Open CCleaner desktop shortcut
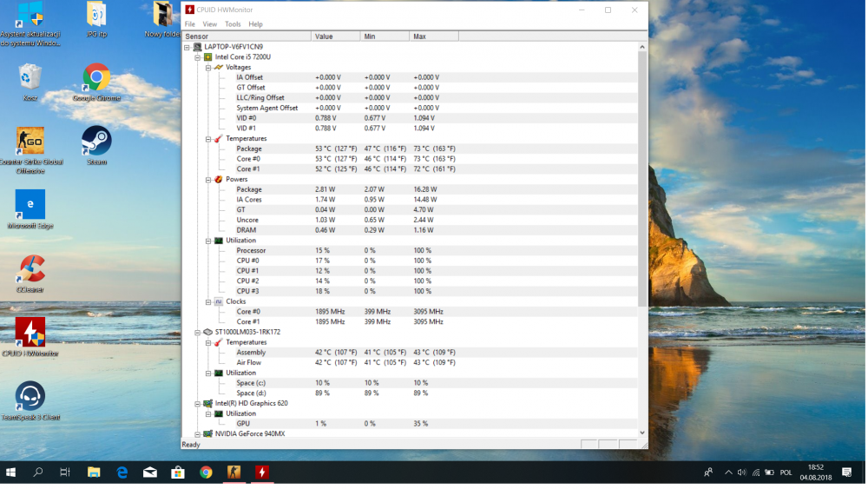Image resolution: width=868 pixels, height=489 pixels. pos(31,269)
